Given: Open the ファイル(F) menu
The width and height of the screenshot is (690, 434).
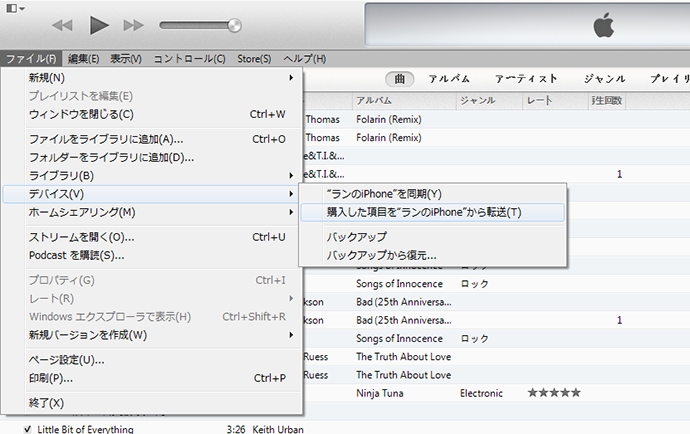Looking at the screenshot, I should click(x=31, y=59).
